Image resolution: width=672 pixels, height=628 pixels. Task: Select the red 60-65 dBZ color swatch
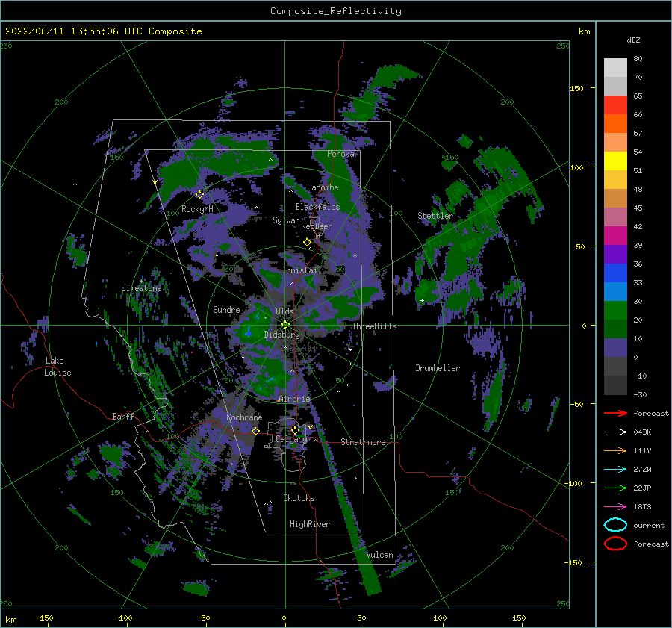(615, 105)
